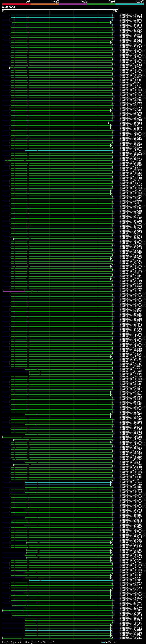Select label UniRef100_B4HTI8

point(131,203)
